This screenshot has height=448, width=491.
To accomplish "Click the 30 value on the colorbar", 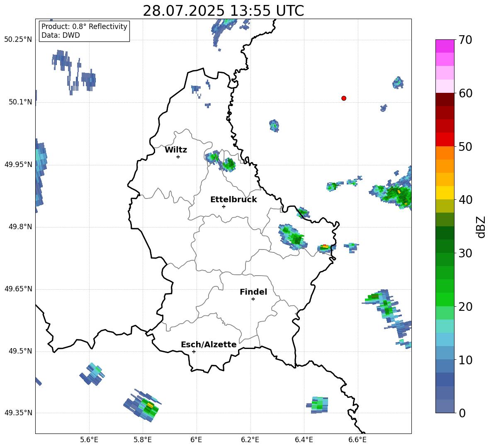I will coord(465,253).
